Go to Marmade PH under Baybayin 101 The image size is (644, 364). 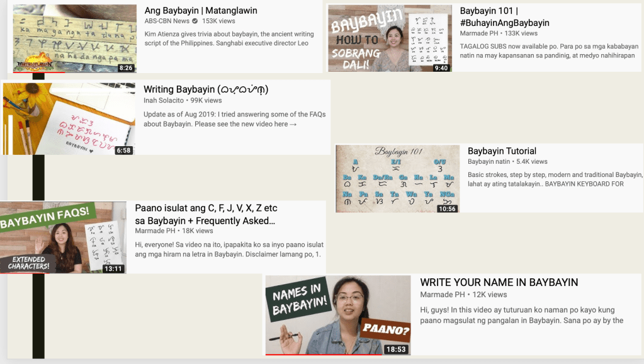tap(479, 33)
